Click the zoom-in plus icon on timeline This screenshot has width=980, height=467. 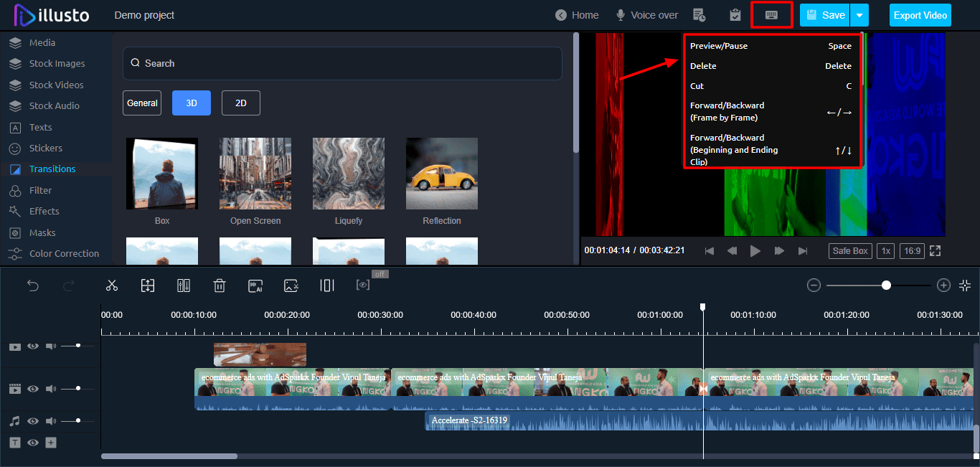tap(943, 286)
